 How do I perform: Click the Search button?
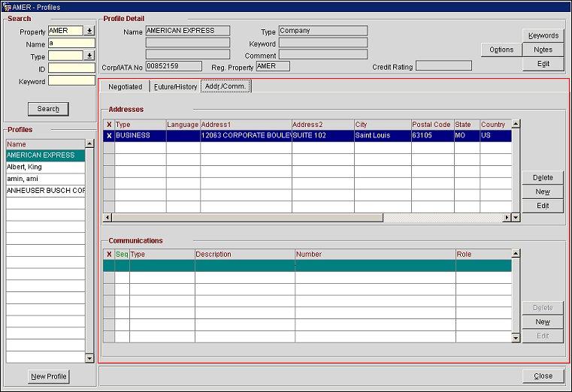point(48,109)
